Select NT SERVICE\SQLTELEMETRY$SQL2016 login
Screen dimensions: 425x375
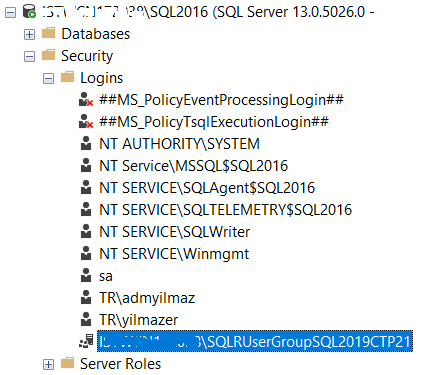pyautogui.click(x=226, y=210)
